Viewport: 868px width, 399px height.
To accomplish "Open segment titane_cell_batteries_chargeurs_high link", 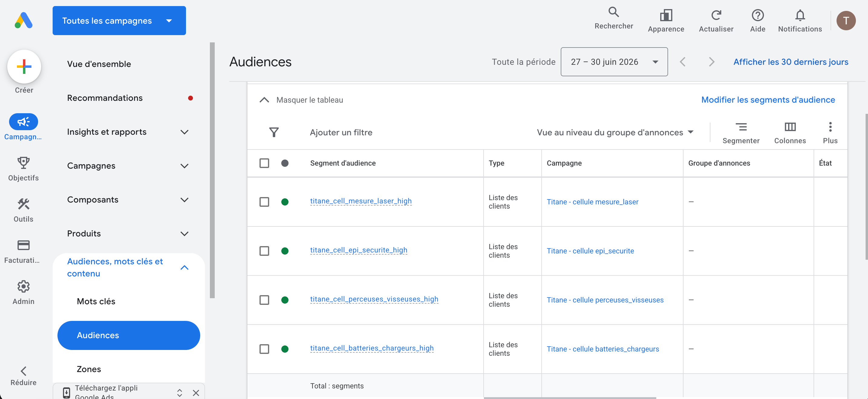I will tap(372, 348).
